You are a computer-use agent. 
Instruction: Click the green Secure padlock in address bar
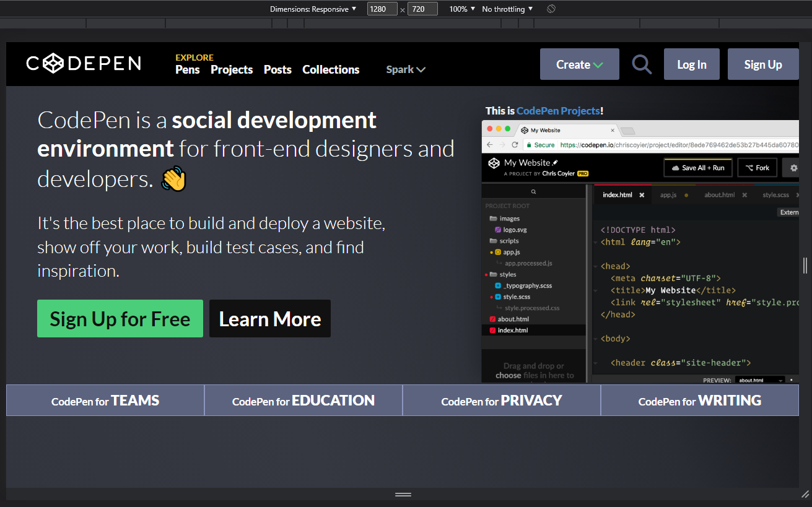[x=530, y=145]
